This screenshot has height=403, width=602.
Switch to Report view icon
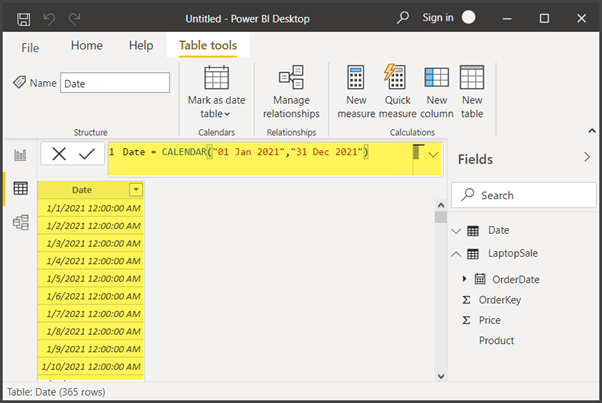tap(20, 155)
